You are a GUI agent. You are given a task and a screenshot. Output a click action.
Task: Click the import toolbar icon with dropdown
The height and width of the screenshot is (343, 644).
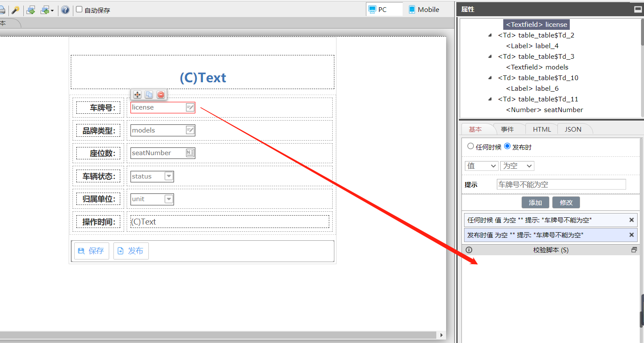(x=46, y=10)
